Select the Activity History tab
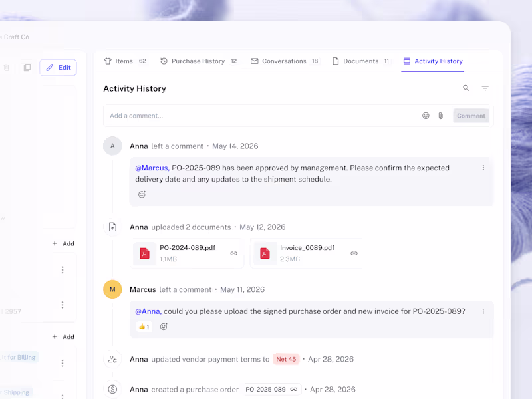 pos(433,61)
